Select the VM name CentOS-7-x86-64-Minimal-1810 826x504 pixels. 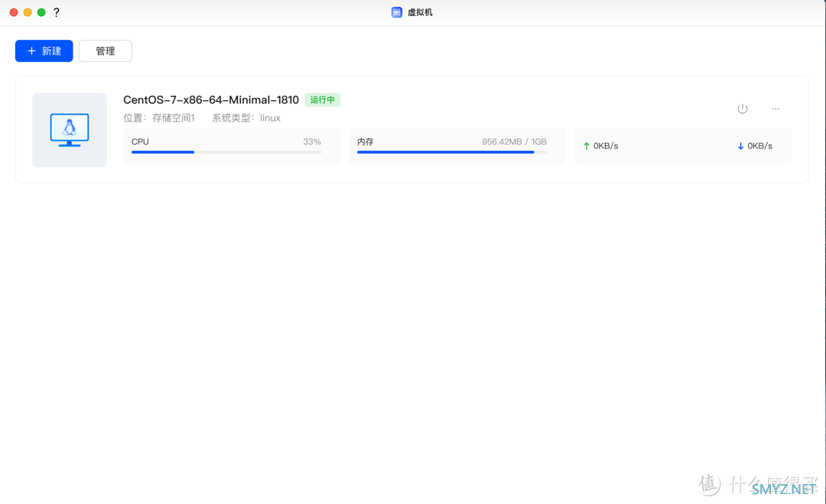[x=211, y=100]
